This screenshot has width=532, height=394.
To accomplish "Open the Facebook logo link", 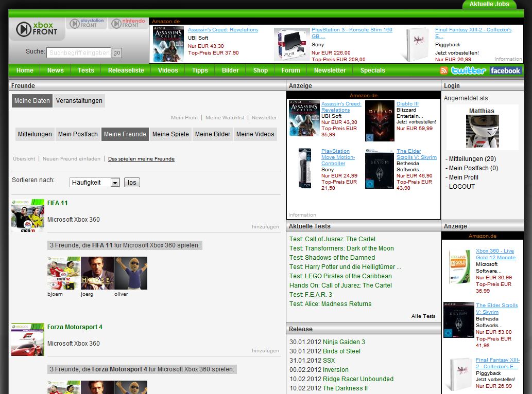I will point(505,70).
